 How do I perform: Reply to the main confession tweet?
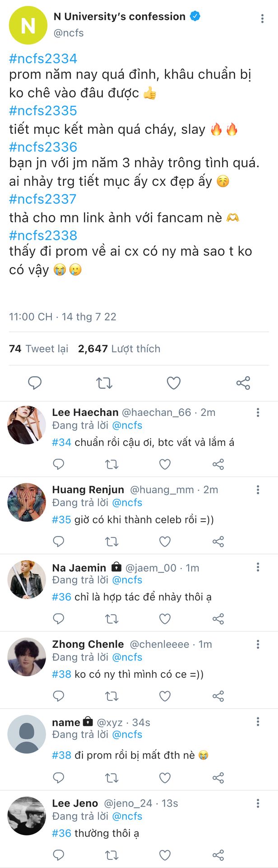click(35, 383)
